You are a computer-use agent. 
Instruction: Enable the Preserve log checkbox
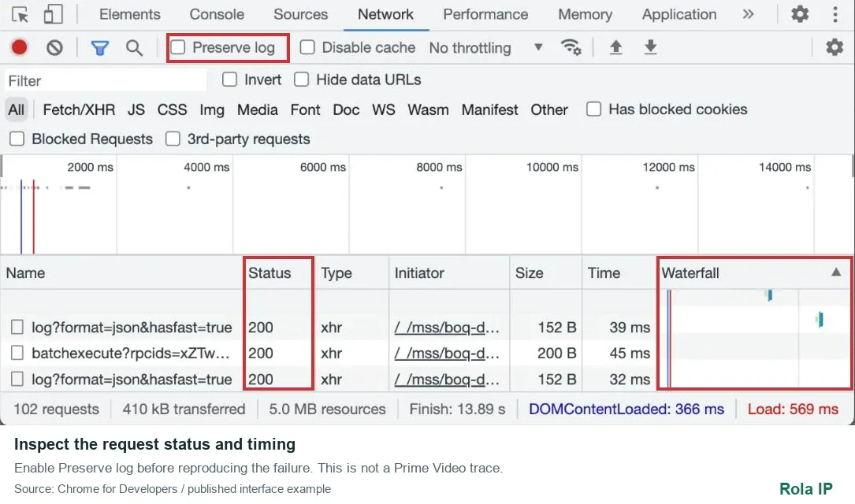click(x=178, y=47)
